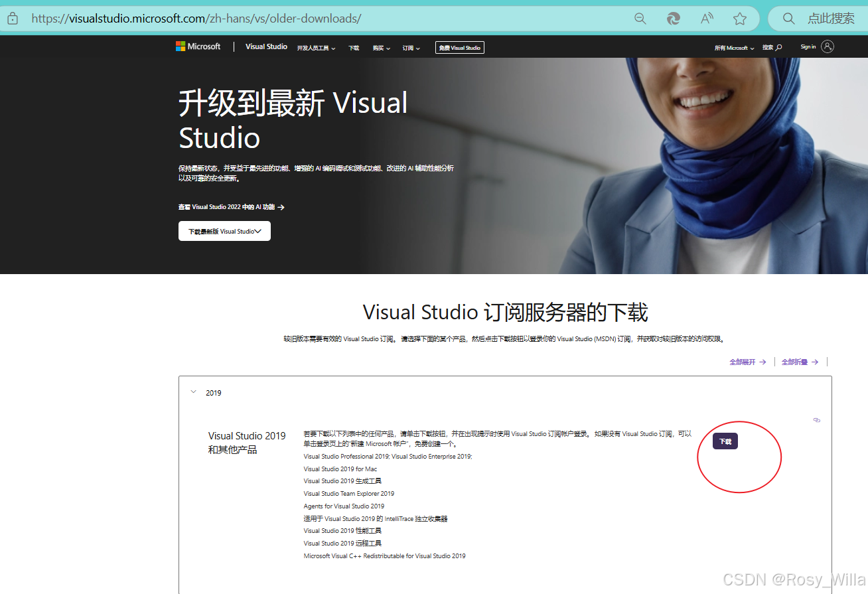Open the site 搜索 search icon

coord(772,48)
